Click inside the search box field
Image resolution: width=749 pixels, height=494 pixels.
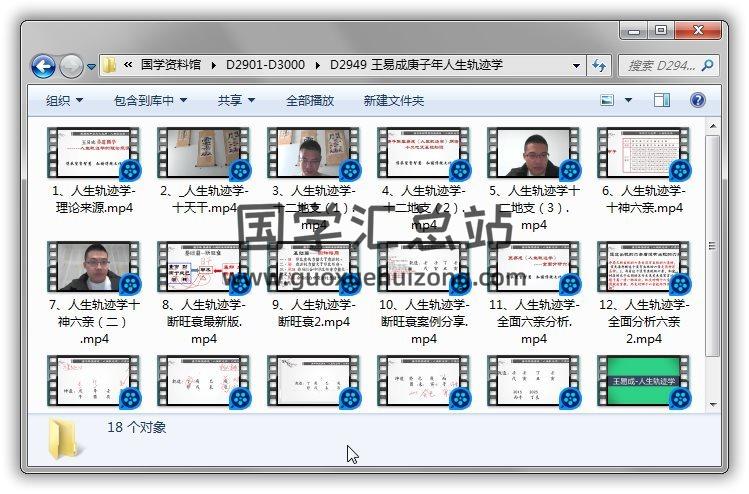[x=660, y=66]
